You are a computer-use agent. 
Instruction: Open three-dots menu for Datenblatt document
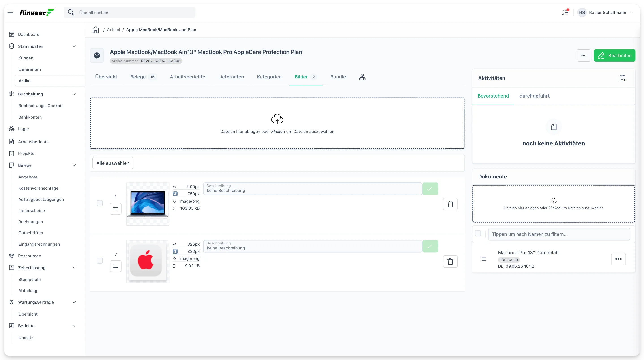pos(618,259)
